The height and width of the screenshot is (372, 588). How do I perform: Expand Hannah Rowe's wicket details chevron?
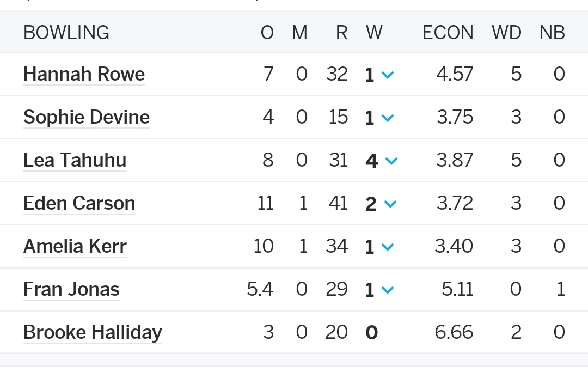(388, 75)
